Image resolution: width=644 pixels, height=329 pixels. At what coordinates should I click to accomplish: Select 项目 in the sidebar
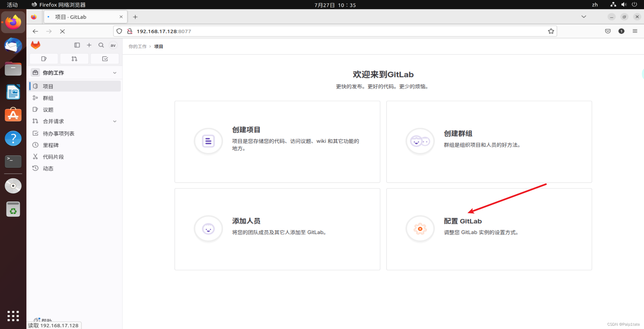coord(75,86)
